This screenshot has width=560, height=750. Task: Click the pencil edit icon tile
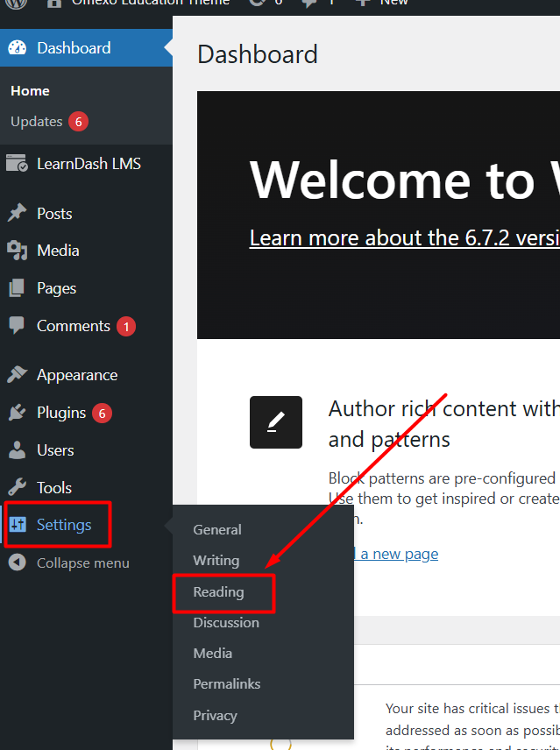tap(276, 422)
